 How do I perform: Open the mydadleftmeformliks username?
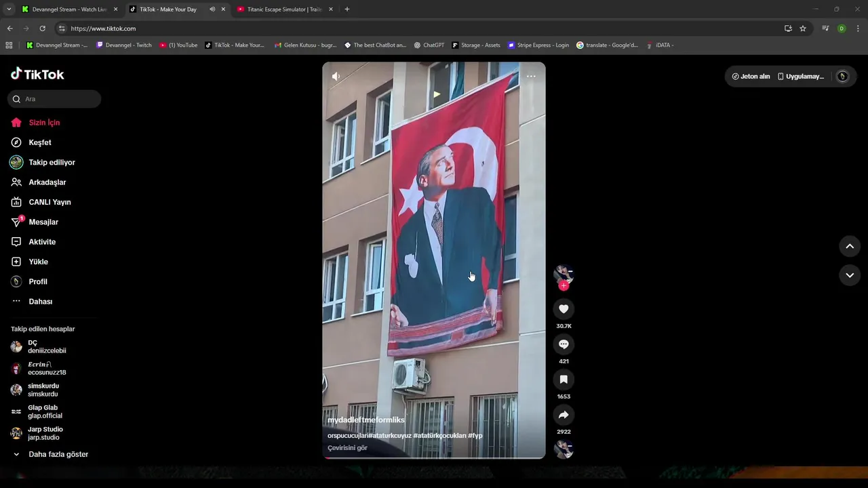tap(366, 420)
